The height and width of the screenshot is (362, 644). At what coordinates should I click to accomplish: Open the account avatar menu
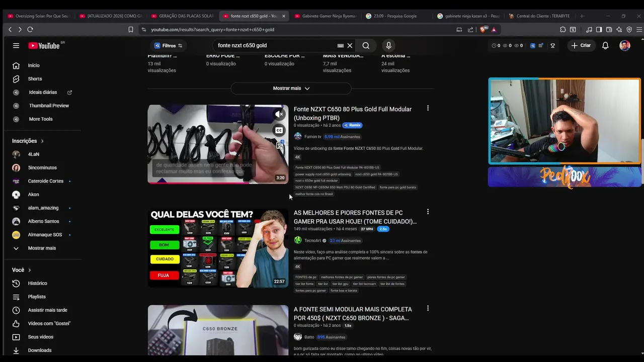(x=625, y=45)
